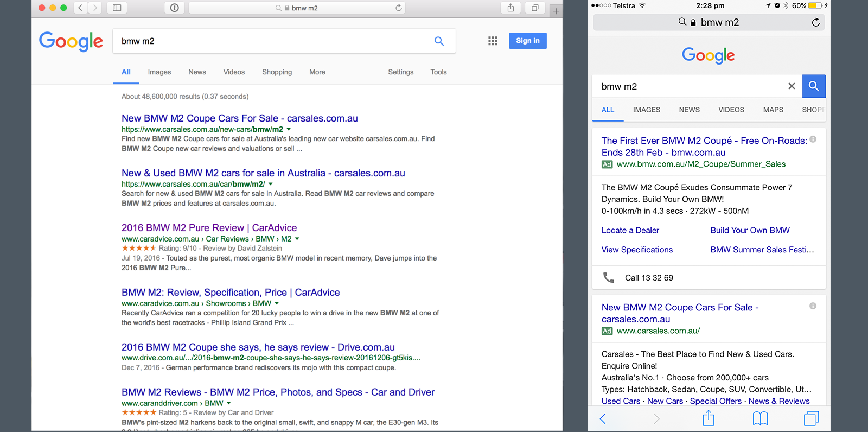Clear the mobile search box text

792,86
